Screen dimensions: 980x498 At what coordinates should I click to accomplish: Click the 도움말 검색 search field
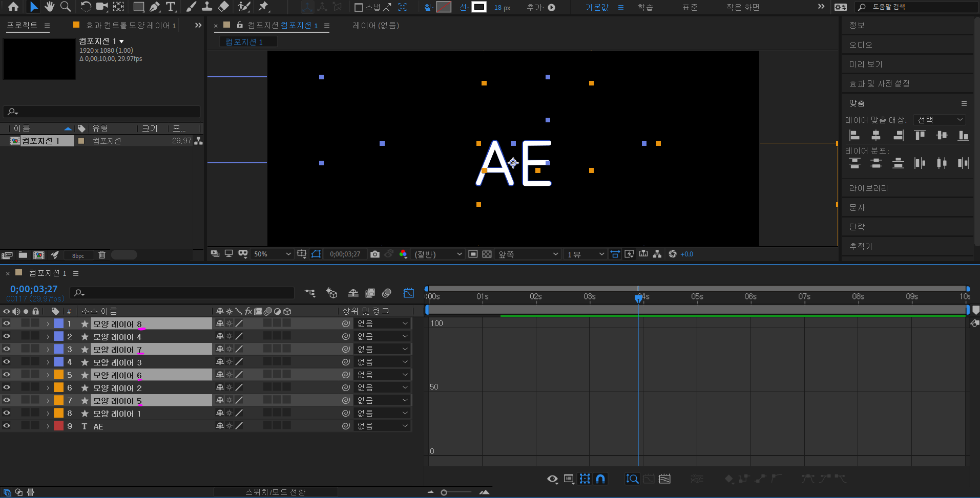(917, 7)
